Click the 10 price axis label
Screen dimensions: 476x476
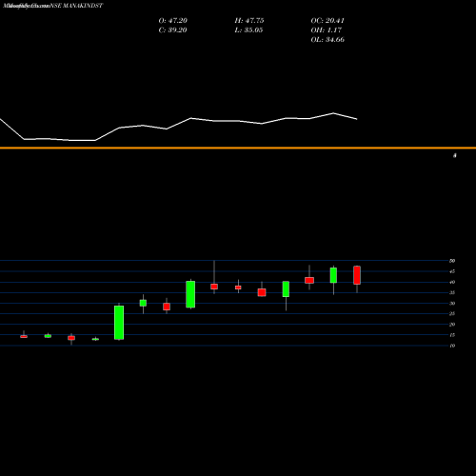pos(452,346)
